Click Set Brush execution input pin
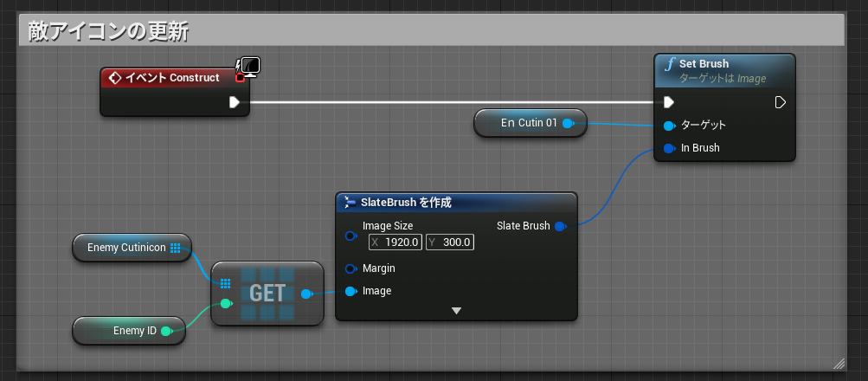 pos(669,102)
